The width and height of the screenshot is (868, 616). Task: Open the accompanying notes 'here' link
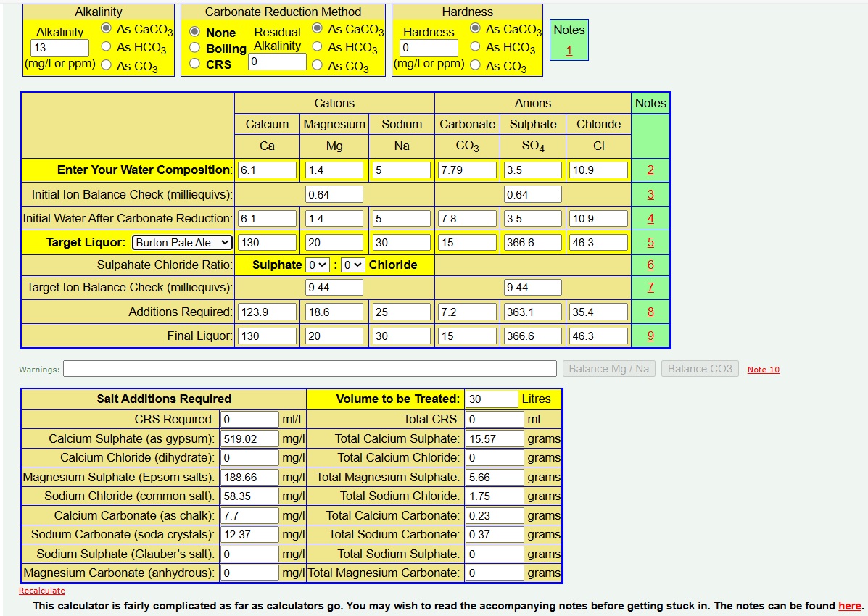tap(850, 605)
